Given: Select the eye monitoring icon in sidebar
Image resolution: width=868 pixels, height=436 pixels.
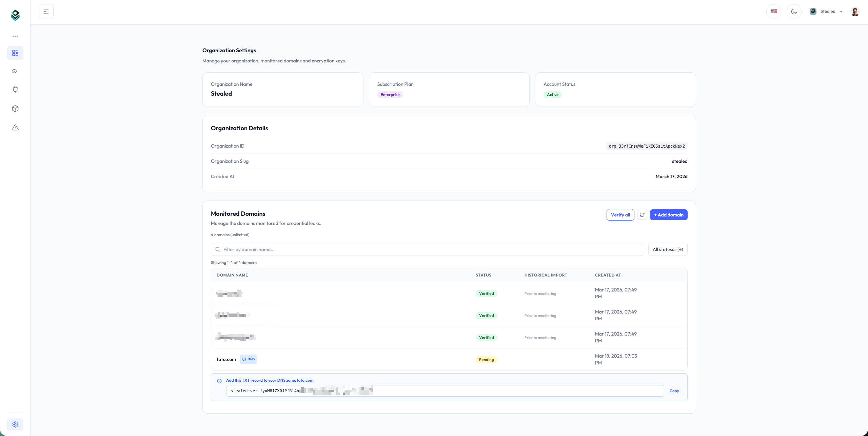Looking at the screenshot, I should (x=15, y=71).
